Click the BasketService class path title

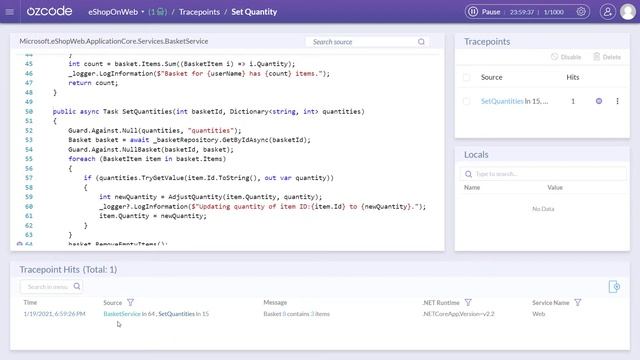click(113, 41)
